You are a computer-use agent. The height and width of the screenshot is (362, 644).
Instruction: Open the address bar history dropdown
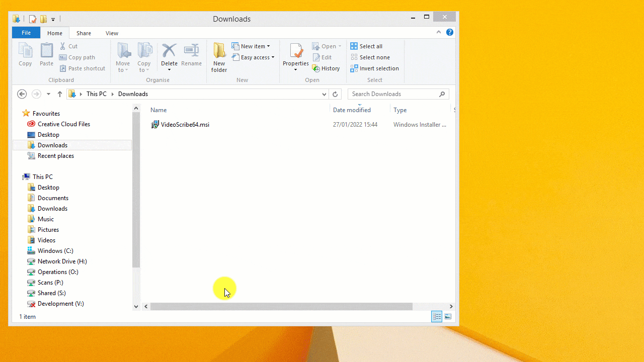[324, 94]
